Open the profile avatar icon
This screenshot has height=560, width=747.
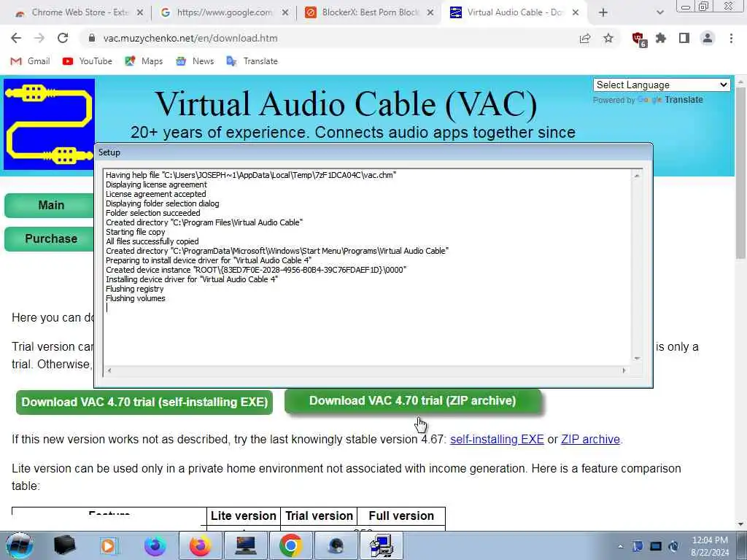708,38
